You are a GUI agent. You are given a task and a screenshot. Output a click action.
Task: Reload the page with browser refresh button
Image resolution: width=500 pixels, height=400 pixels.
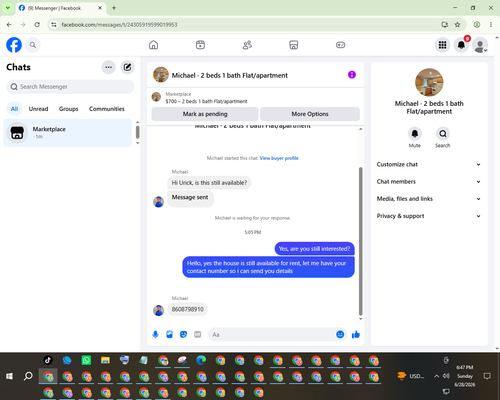(x=37, y=25)
